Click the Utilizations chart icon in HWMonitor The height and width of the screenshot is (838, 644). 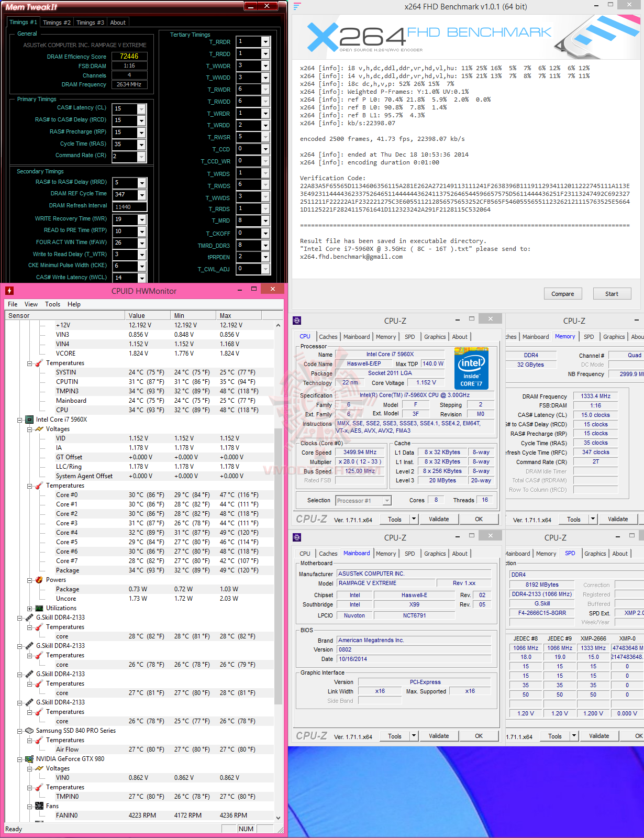(39, 608)
